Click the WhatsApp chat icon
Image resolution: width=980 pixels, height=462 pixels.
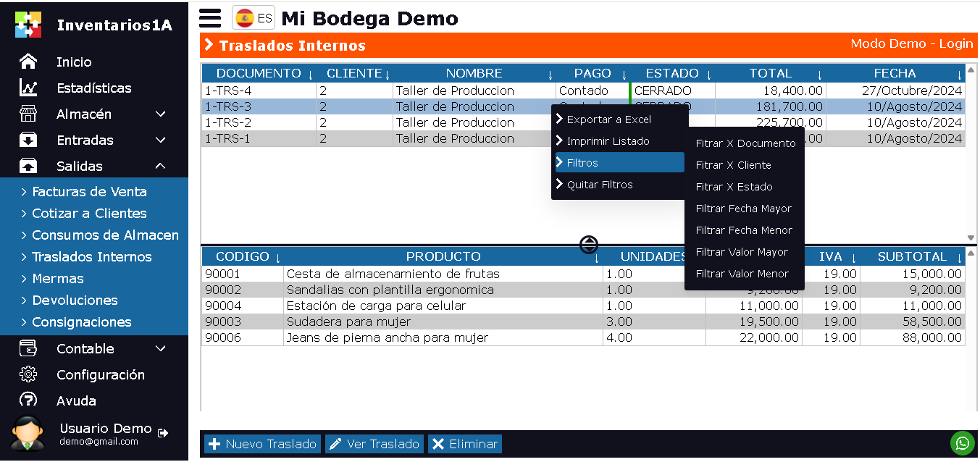[962, 442]
